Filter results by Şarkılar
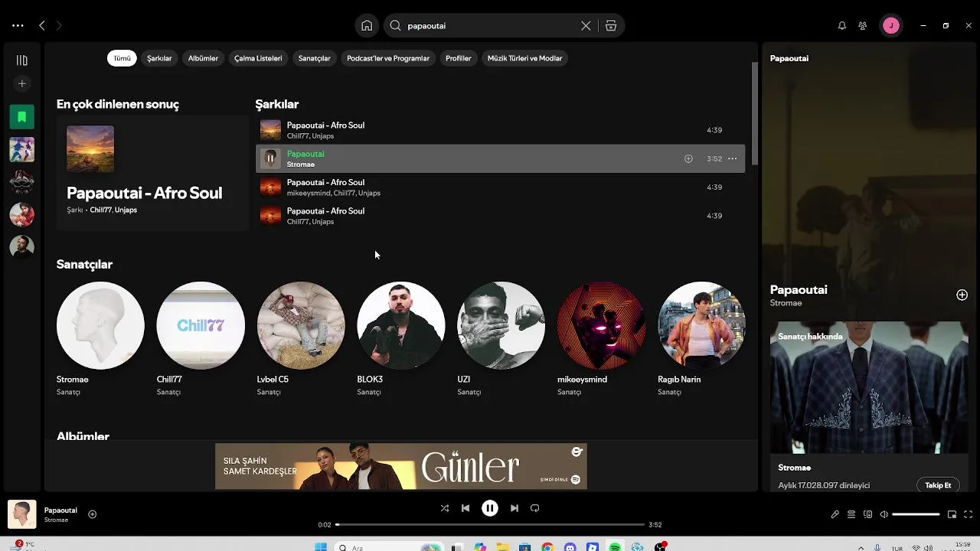Screen dimensions: 980x551 [159, 58]
